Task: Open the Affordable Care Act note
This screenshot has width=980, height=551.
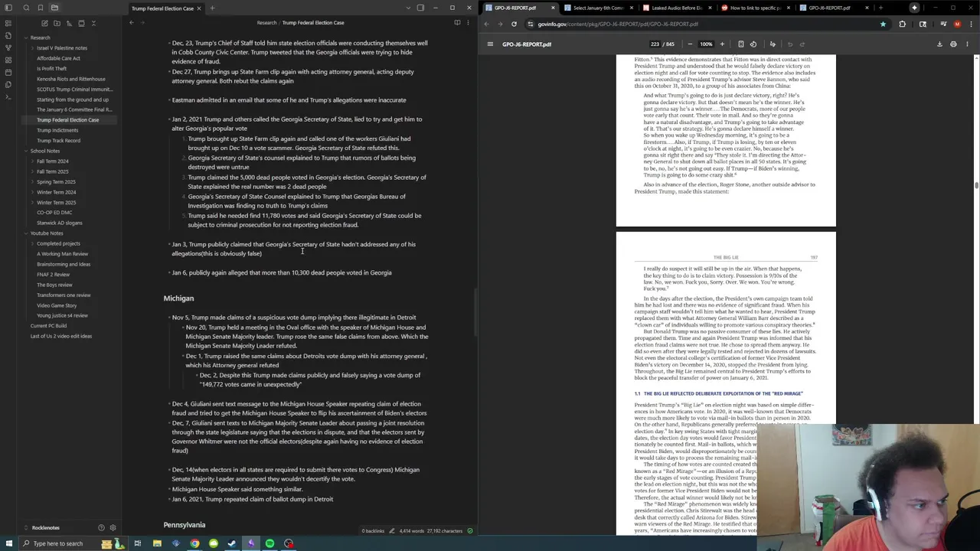Action: click(58, 58)
